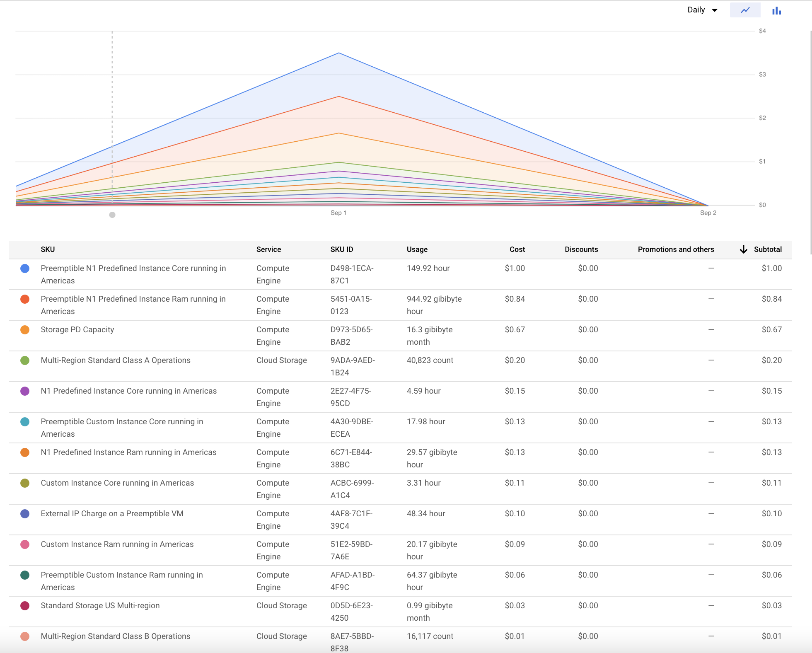
Task: Open the Daily time-range dropdown
Action: [702, 10]
